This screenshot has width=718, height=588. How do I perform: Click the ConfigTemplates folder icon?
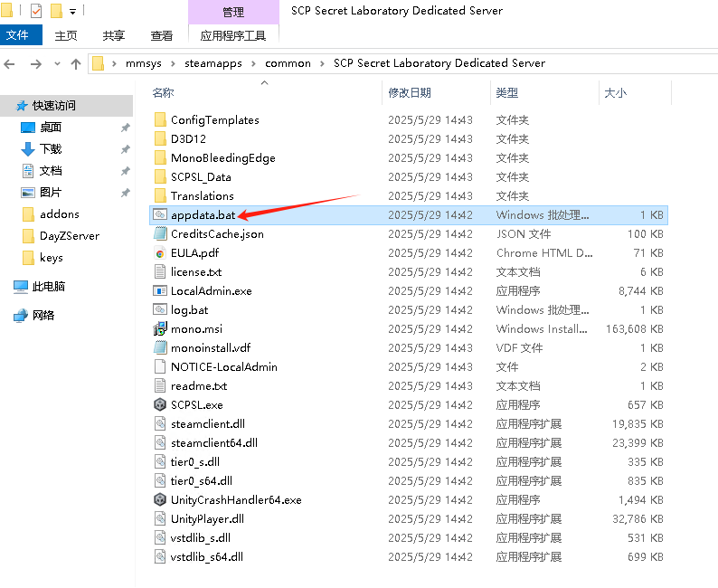pos(160,120)
